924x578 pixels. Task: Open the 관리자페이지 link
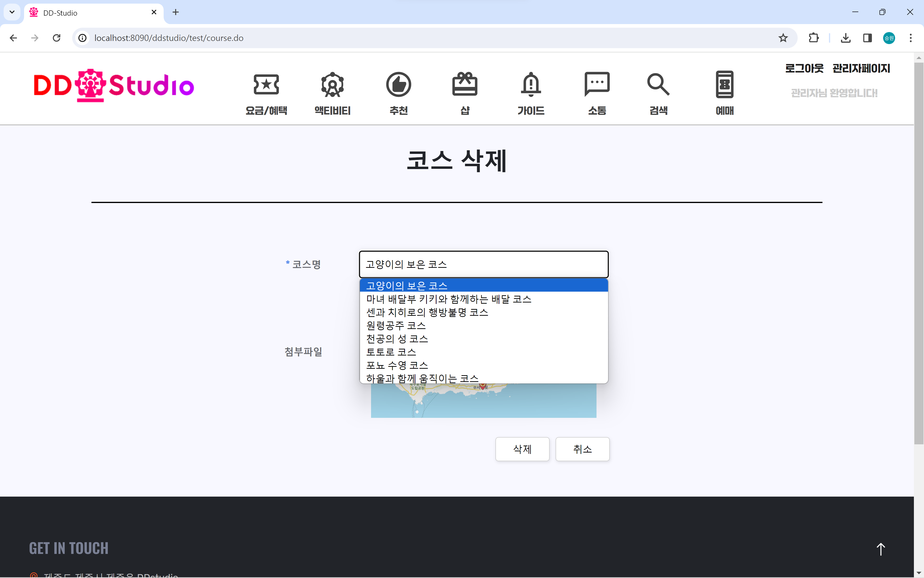(x=861, y=68)
